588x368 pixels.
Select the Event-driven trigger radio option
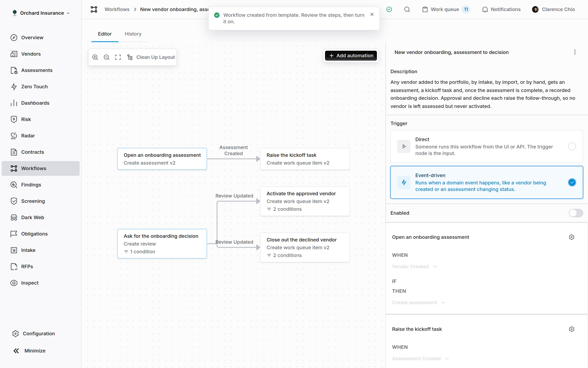pyautogui.click(x=572, y=182)
